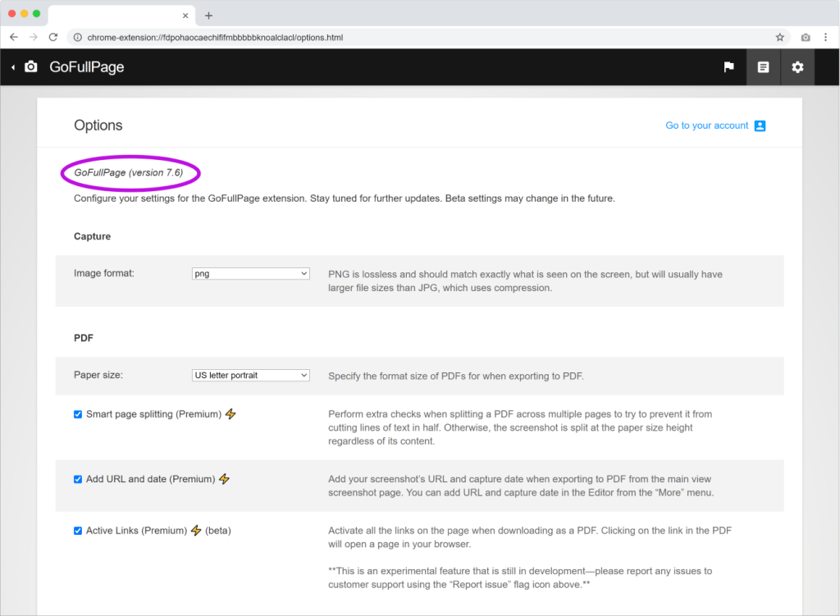Click the GoFullPage camera logo icon
840x616 pixels.
click(x=31, y=67)
